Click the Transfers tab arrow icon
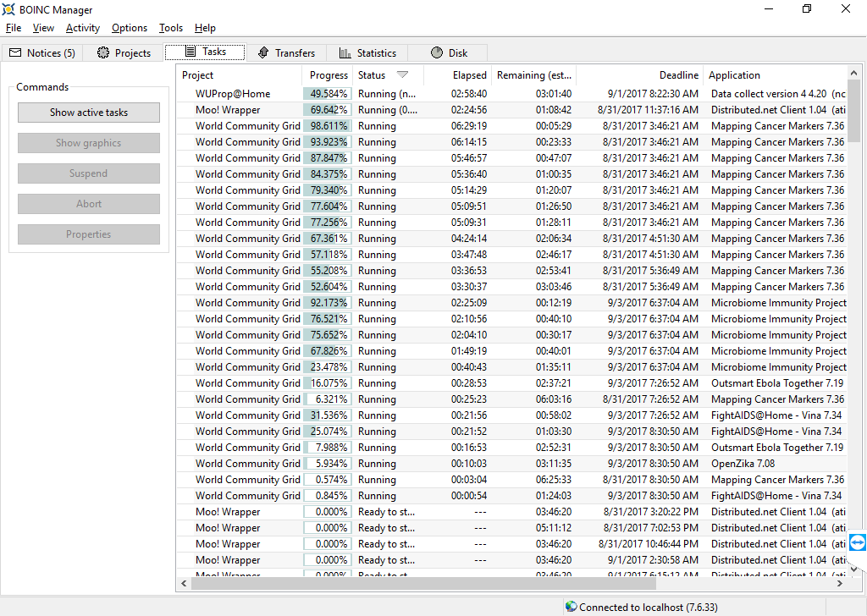This screenshot has width=867, height=616. (264, 52)
